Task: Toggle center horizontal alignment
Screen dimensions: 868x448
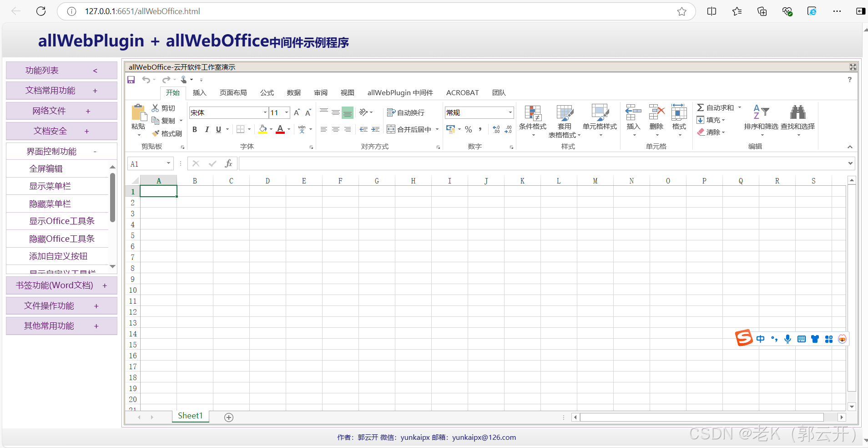Action: click(x=335, y=129)
